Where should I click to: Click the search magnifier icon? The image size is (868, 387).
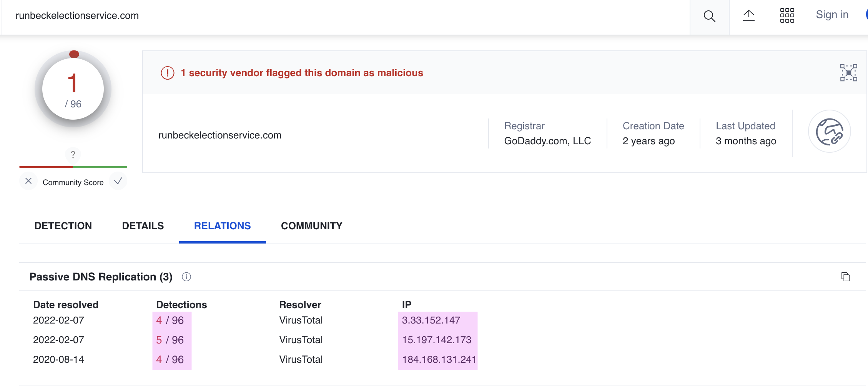709,16
